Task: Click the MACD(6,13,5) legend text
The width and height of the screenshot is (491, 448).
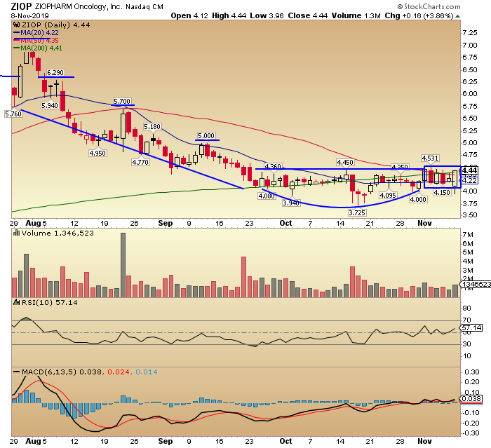Action: tap(49, 372)
